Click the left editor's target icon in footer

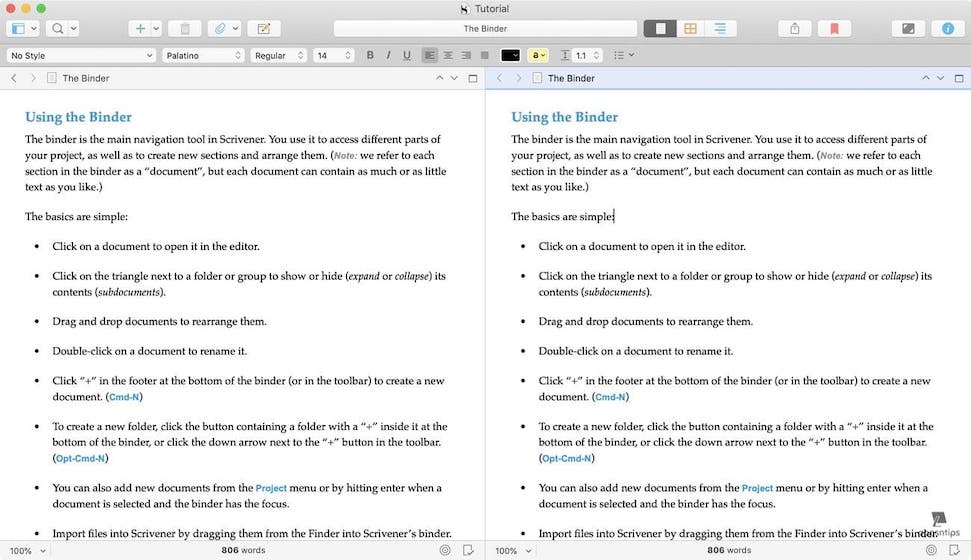pyautogui.click(x=445, y=550)
